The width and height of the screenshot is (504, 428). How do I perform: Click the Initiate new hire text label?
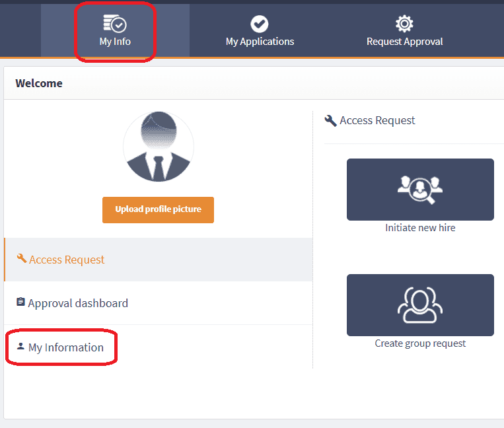tap(420, 228)
